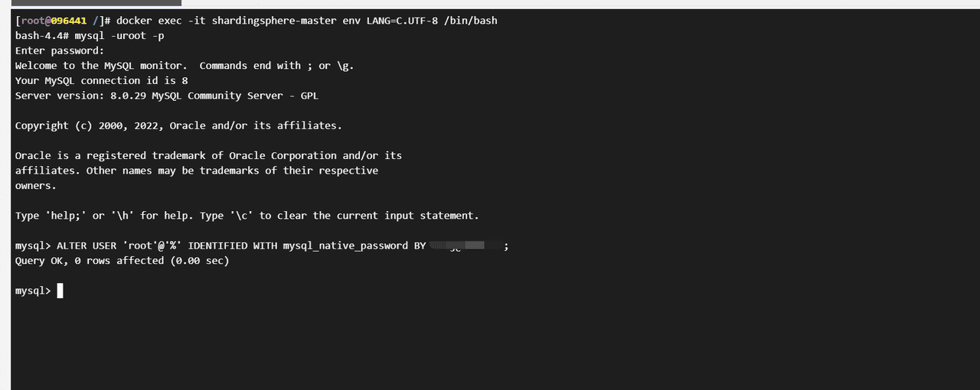Click the redacted password in ALTER USER command
The width and height of the screenshot is (980, 390).
pos(465,245)
